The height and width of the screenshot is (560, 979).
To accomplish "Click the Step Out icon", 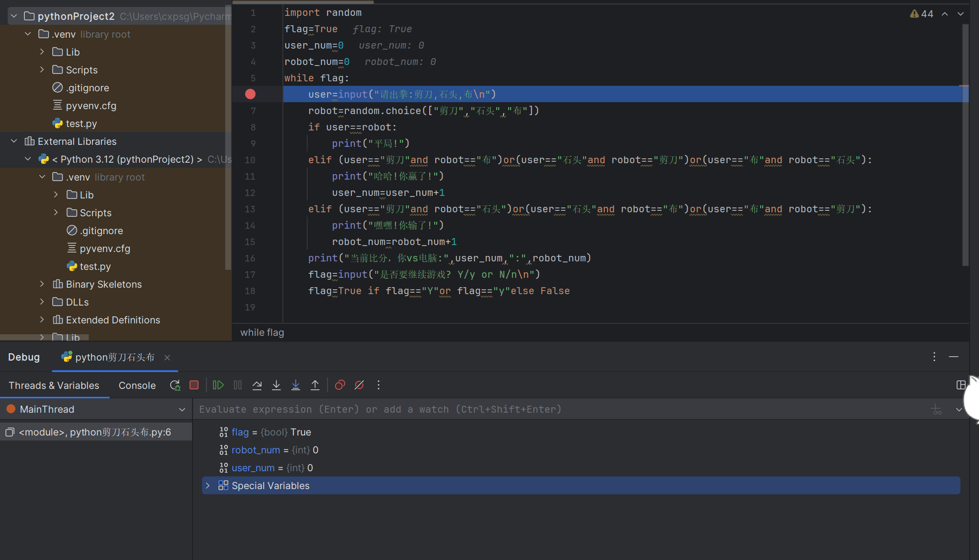I will point(315,385).
